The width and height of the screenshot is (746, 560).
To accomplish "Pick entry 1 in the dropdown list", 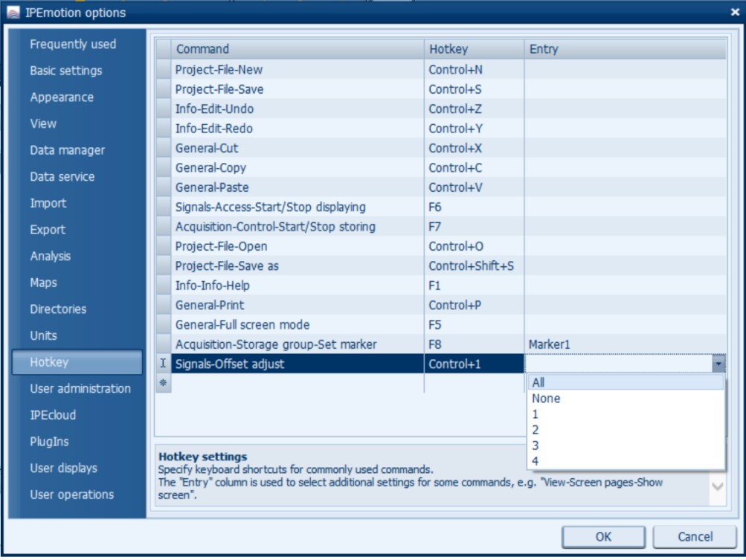I will (626, 414).
